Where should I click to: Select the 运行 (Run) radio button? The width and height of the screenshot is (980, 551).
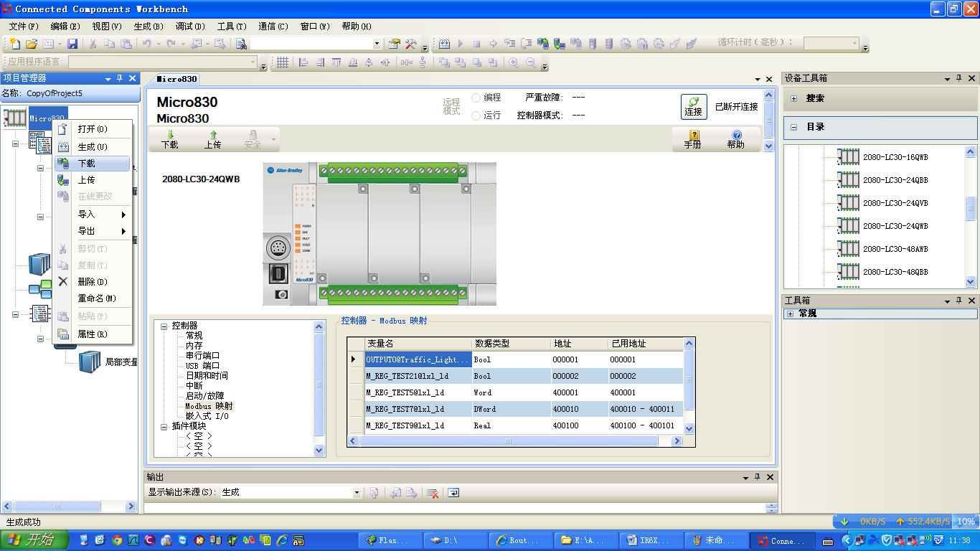tap(476, 116)
